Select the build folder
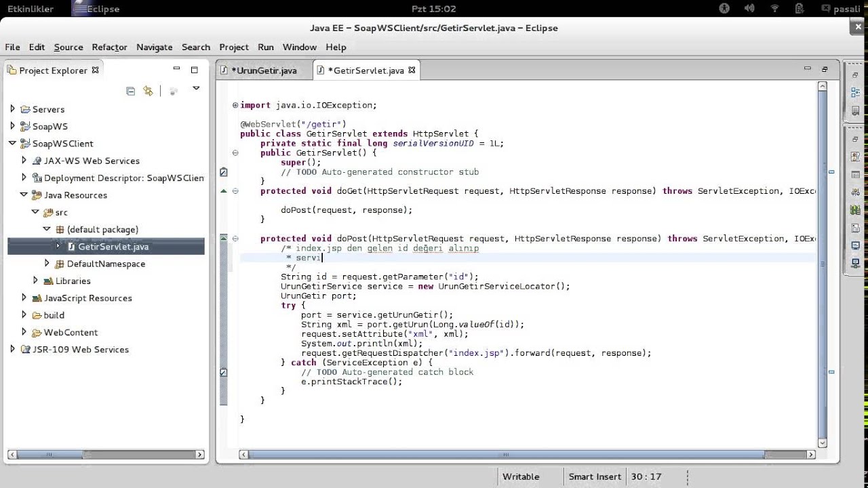 tap(54, 315)
